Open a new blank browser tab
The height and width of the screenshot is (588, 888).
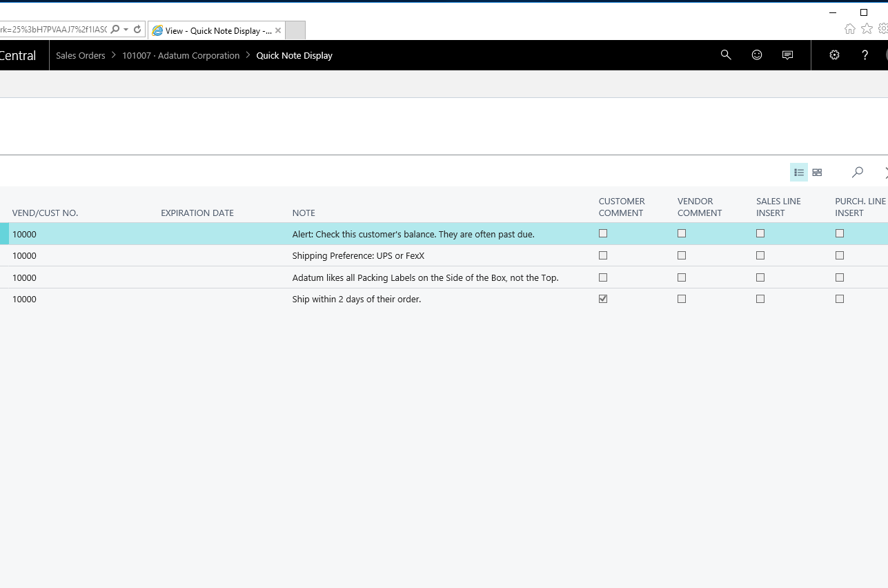(x=295, y=30)
